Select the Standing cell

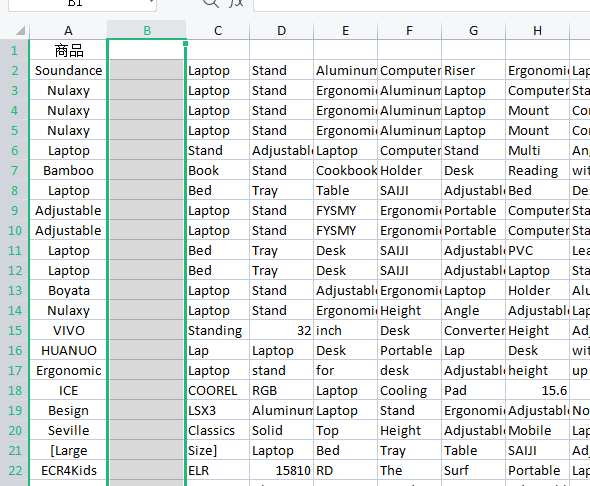(218, 330)
